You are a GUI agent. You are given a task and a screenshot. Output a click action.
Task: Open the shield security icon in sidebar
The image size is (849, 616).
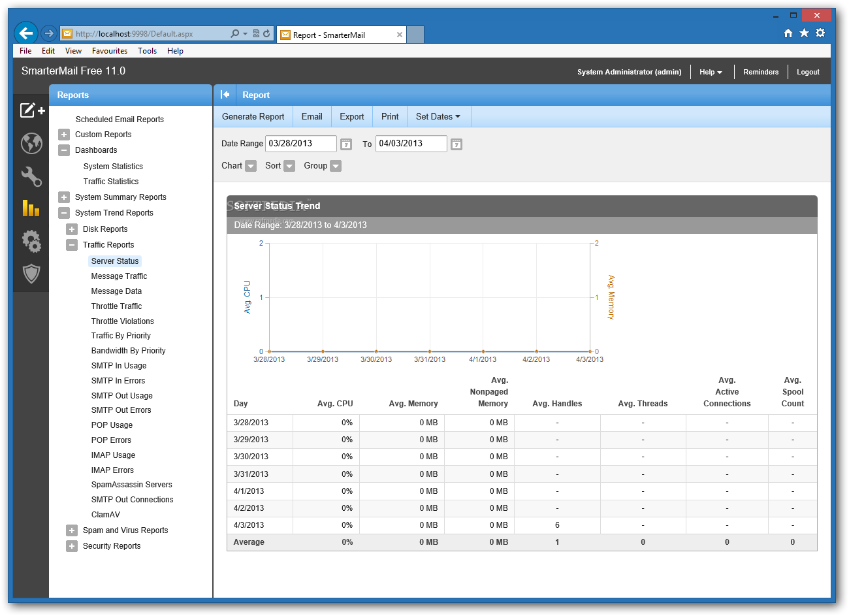click(x=31, y=273)
